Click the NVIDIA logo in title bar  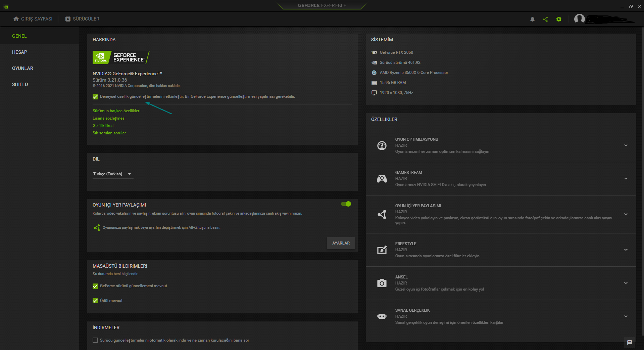[x=6, y=7]
